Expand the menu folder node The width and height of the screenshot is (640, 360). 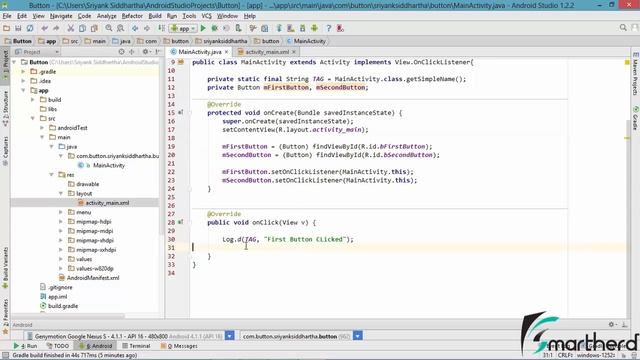61,212
